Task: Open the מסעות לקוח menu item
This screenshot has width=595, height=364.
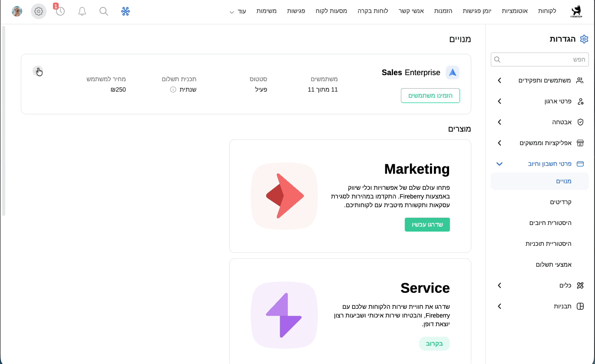Action: coord(331,11)
